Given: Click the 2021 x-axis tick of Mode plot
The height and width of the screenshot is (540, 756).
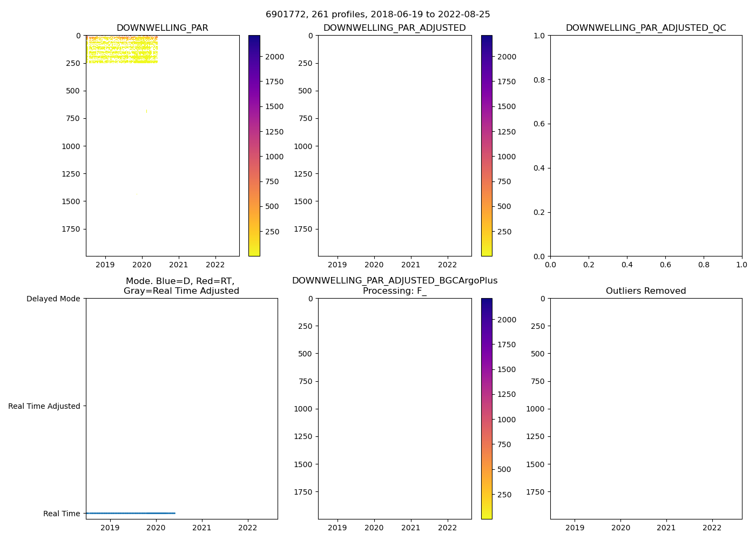Looking at the screenshot, I should (202, 528).
